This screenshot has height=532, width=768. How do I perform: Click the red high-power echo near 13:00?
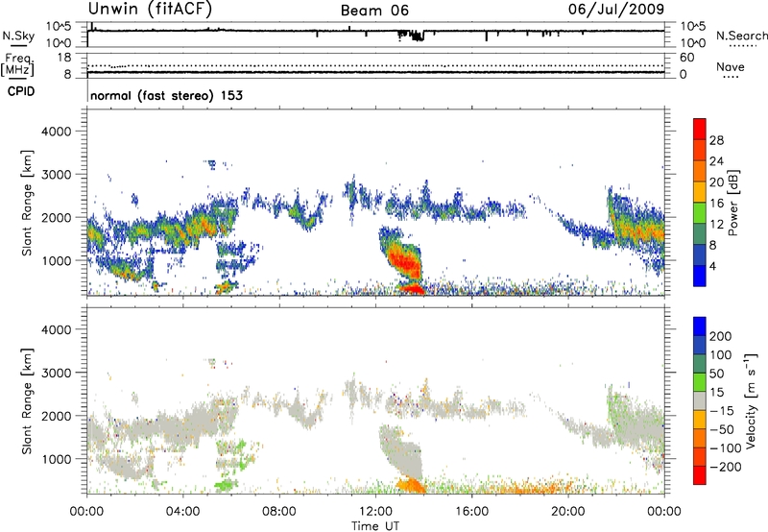pos(405,263)
